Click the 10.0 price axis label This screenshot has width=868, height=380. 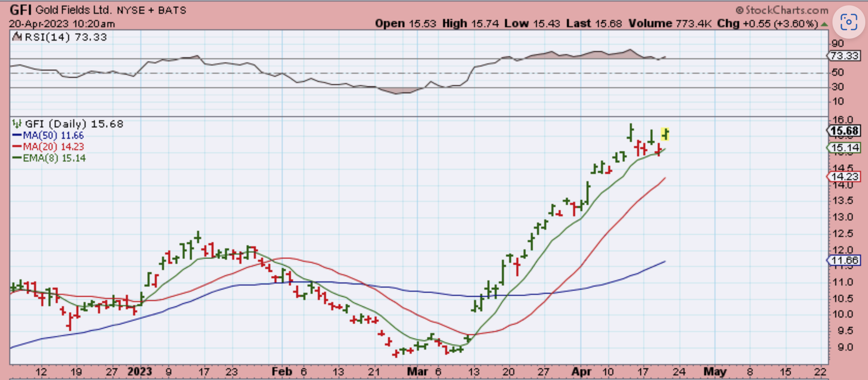(x=842, y=314)
